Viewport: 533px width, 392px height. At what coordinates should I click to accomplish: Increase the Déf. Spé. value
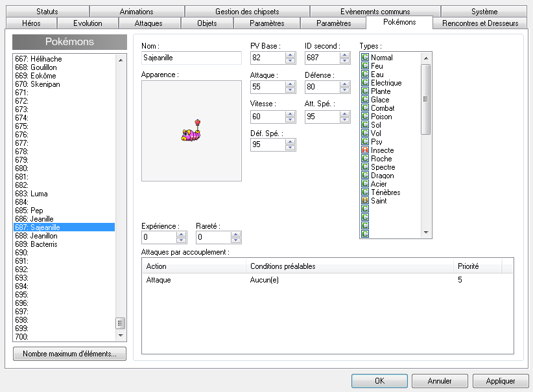[x=290, y=142]
